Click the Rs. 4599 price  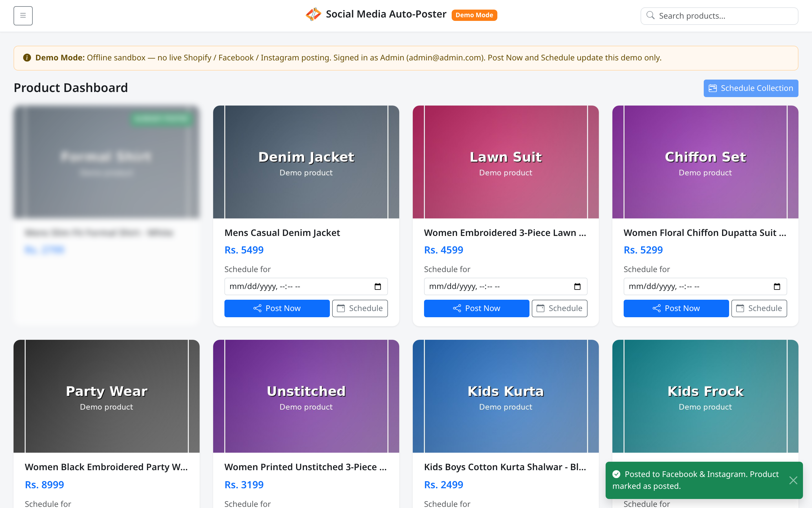pos(443,250)
